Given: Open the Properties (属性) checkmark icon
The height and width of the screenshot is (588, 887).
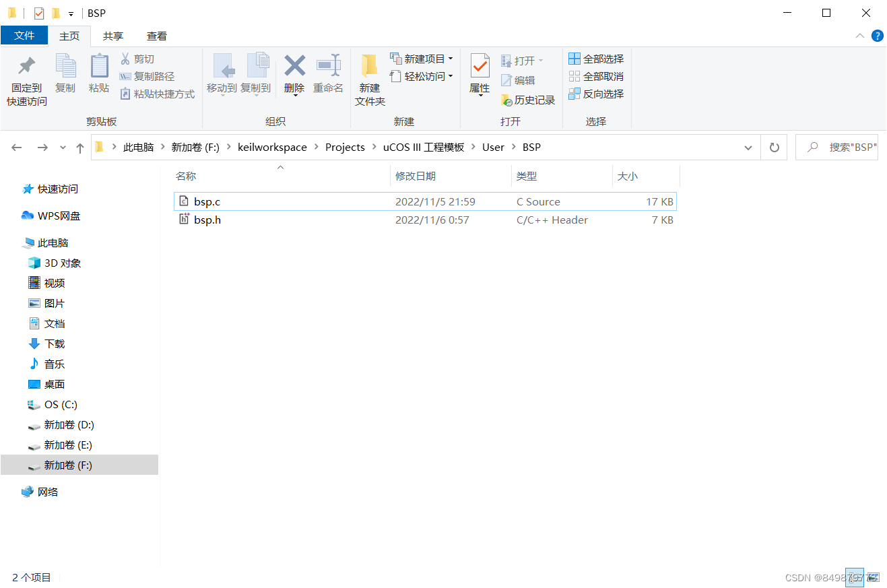Looking at the screenshot, I should (x=480, y=67).
